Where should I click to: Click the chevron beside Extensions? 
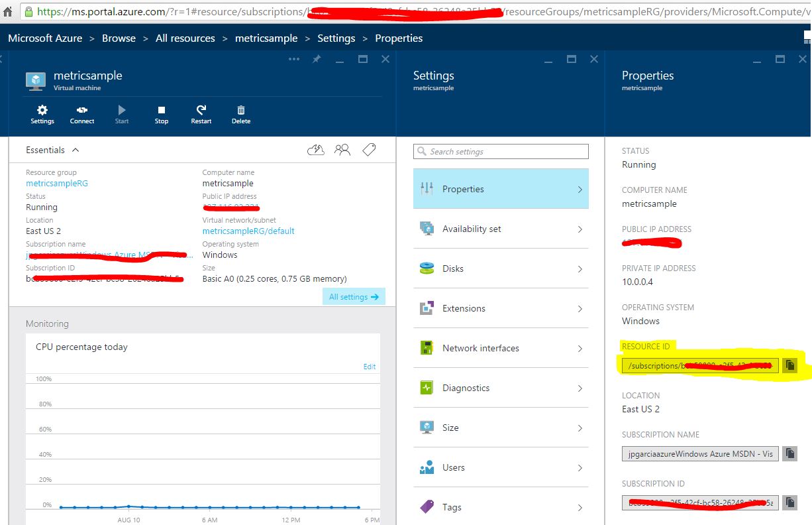pyautogui.click(x=580, y=308)
